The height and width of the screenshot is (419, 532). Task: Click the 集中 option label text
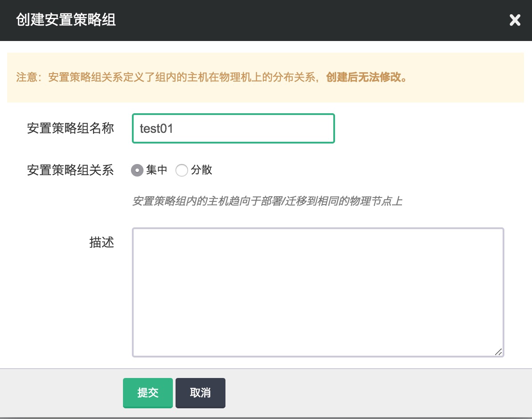[x=157, y=170]
